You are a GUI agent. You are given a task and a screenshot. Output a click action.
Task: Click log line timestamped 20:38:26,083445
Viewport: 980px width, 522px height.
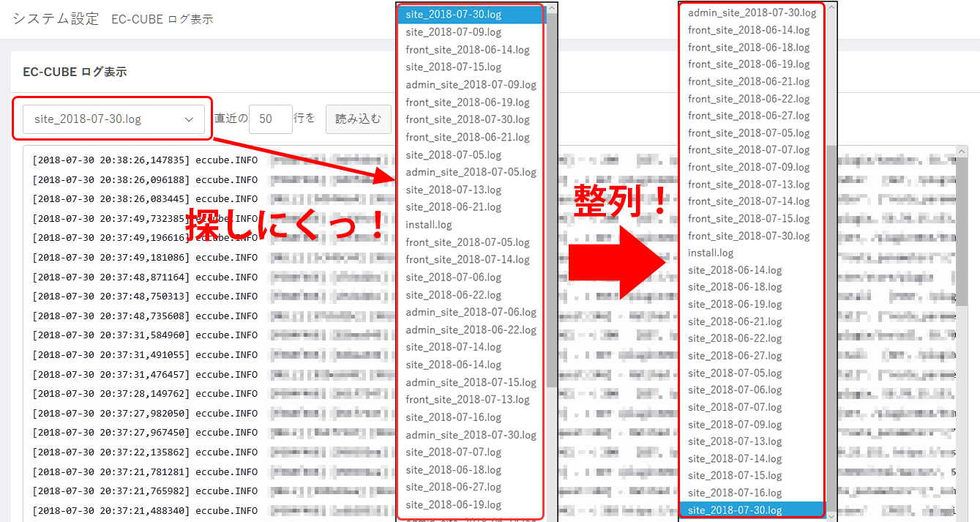(145, 198)
